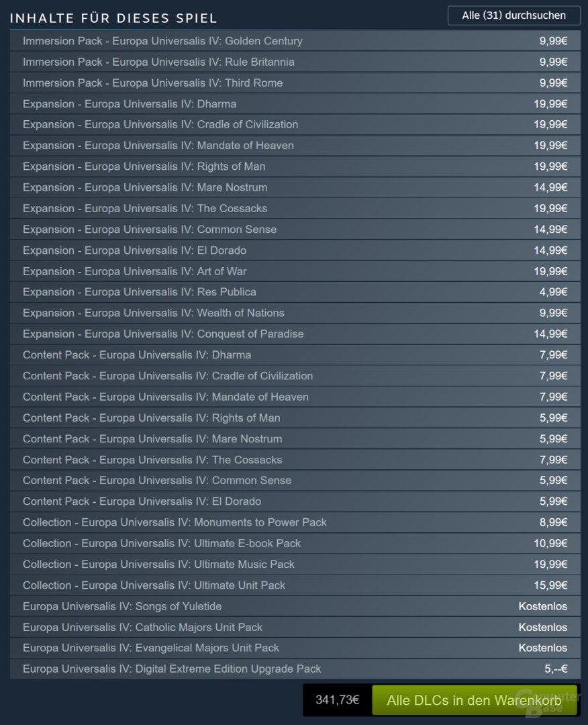Viewport: 588px width, 725px height.
Task: Open Immersion Pack Golden Century entry
Action: coord(295,41)
